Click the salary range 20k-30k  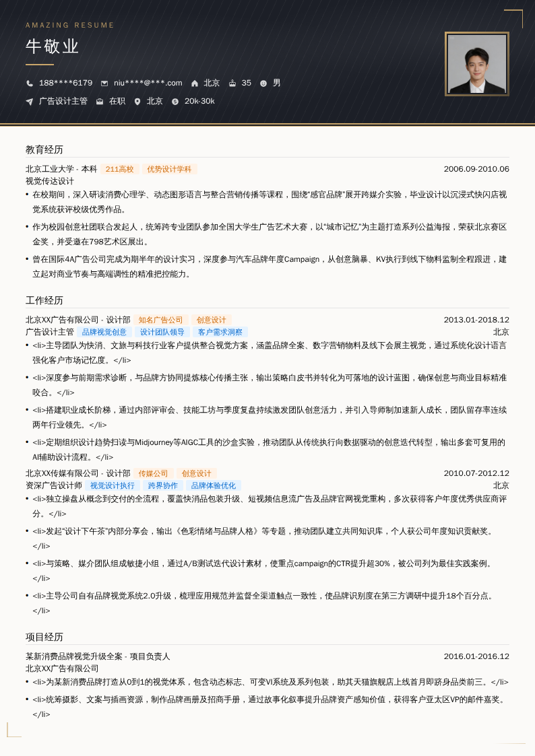pyautogui.click(x=199, y=101)
